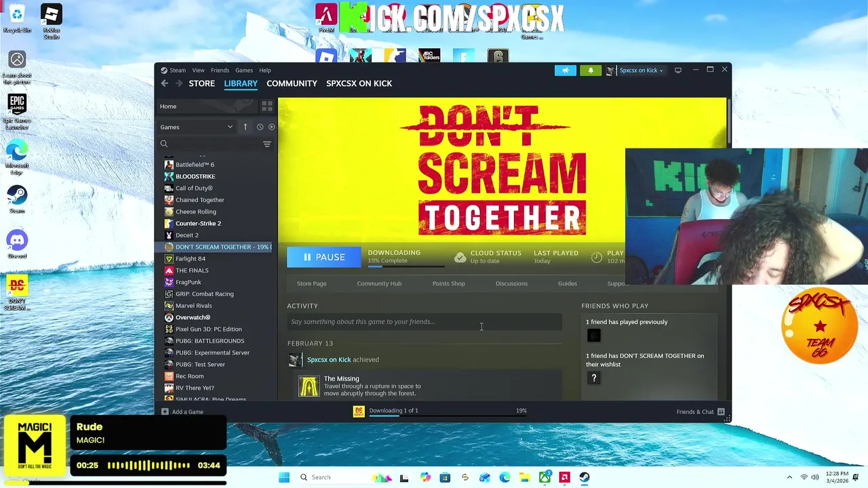The height and width of the screenshot is (488, 868).
Task: Click the cloud status icon
Action: (x=460, y=257)
